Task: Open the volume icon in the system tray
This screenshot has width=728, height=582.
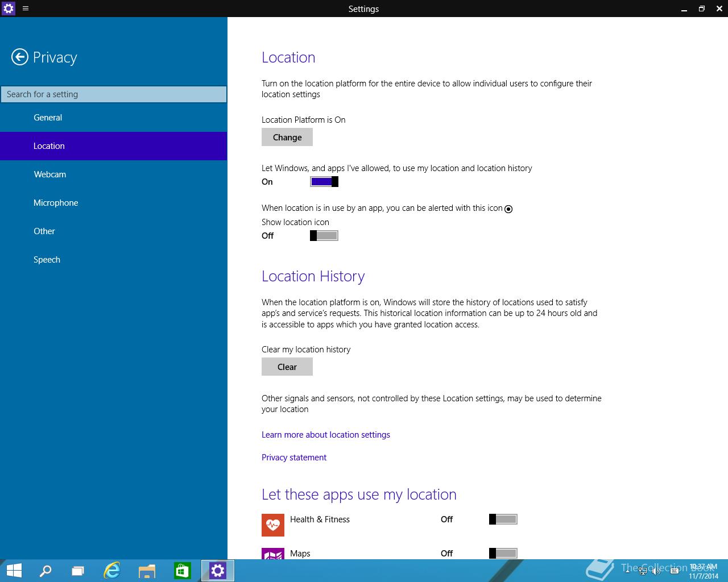Action: pyautogui.click(x=656, y=571)
